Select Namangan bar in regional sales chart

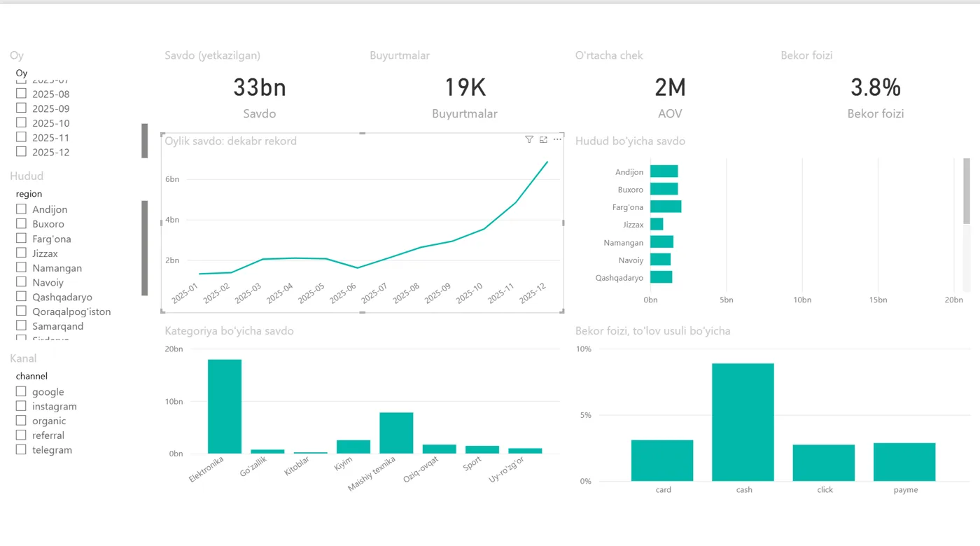pos(661,241)
